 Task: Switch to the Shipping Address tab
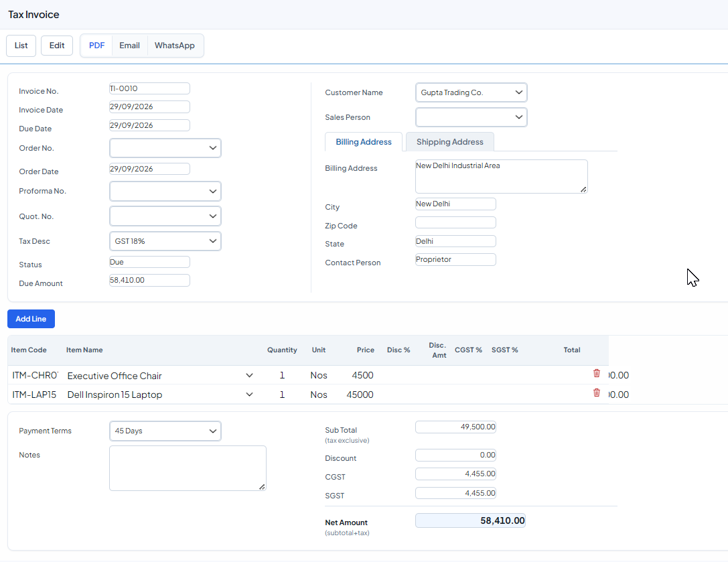pos(450,141)
